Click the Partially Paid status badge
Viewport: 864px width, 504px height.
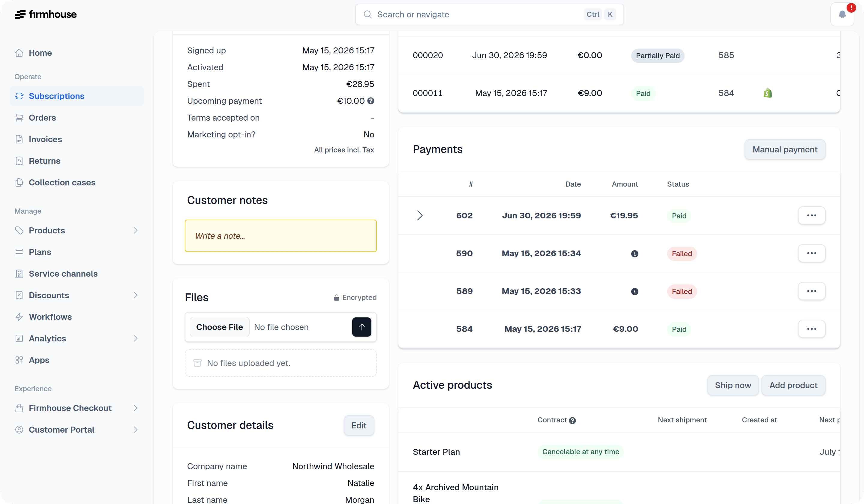click(658, 55)
